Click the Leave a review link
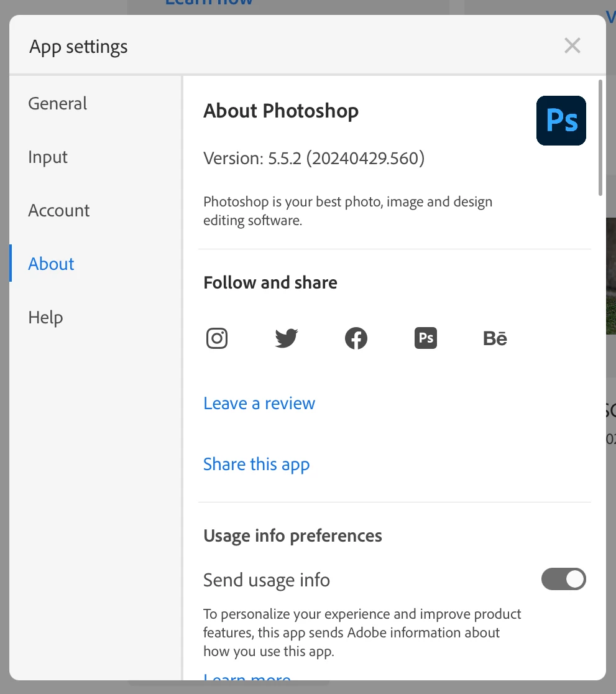Viewport: 616px width, 694px height. click(259, 403)
